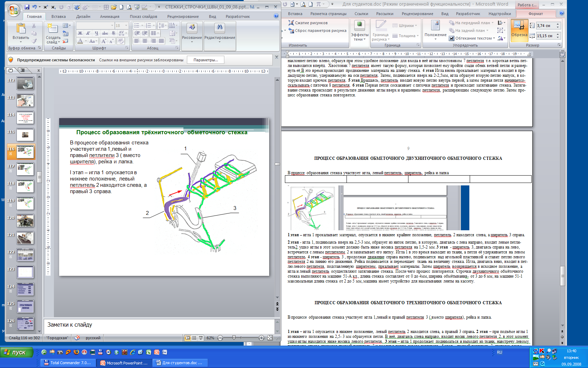Click clear formatting icon in font group
The height and width of the screenshot is (368, 588).
tap(121, 41)
